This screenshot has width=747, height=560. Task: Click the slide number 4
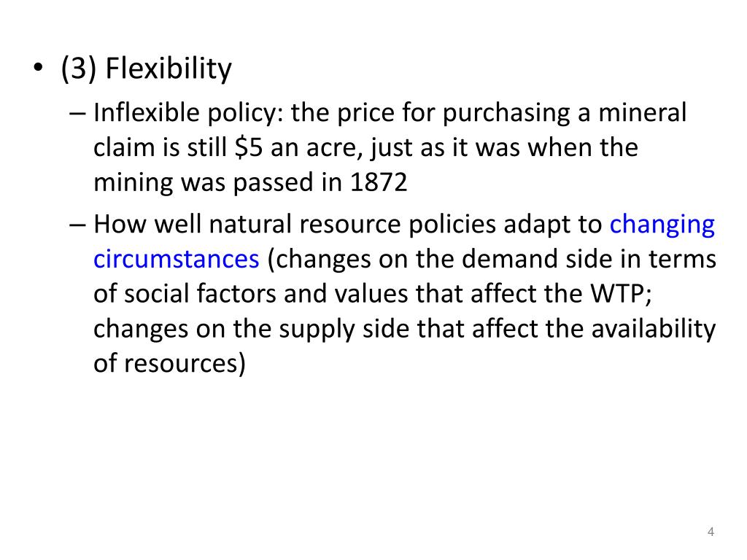[711, 532]
